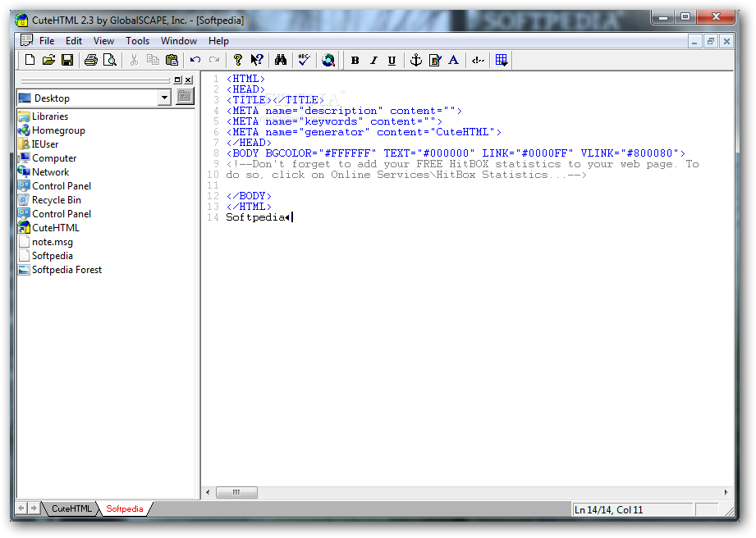
Task: Open font settings with the A icon
Action: click(453, 60)
